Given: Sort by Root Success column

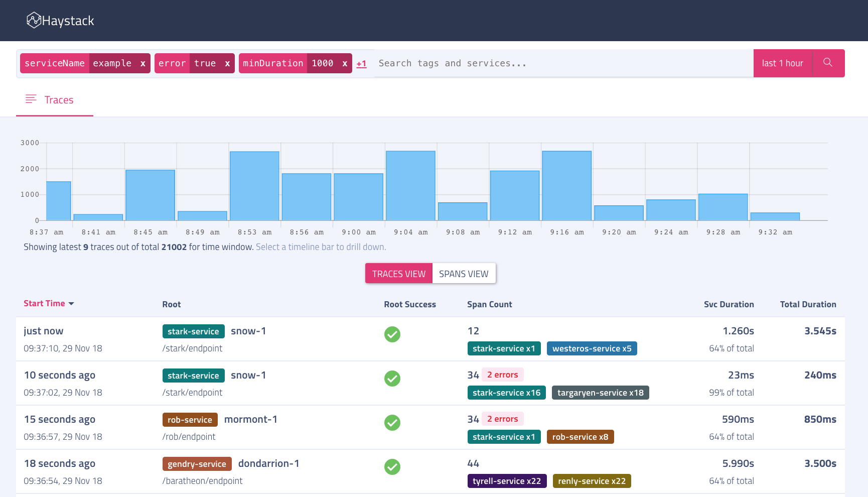Looking at the screenshot, I should (410, 304).
